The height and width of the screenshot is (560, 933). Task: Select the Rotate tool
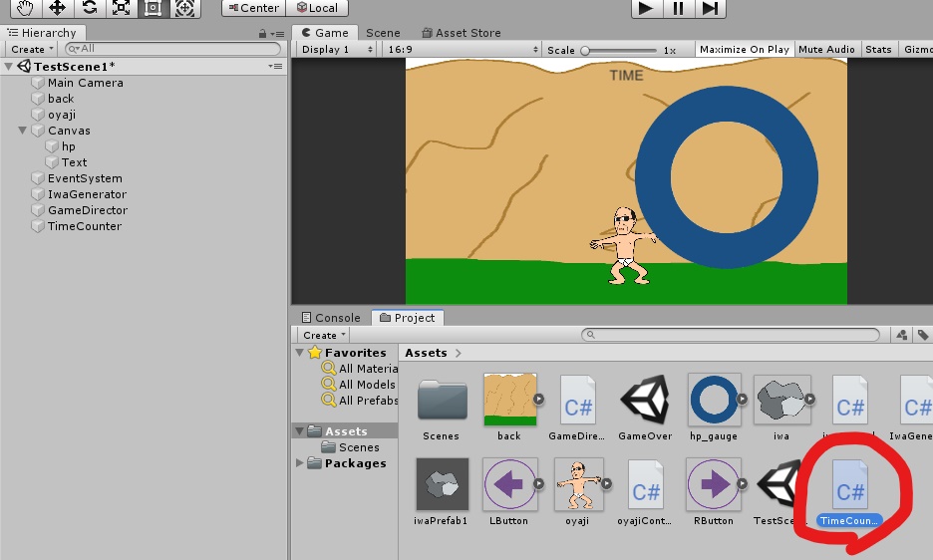90,8
